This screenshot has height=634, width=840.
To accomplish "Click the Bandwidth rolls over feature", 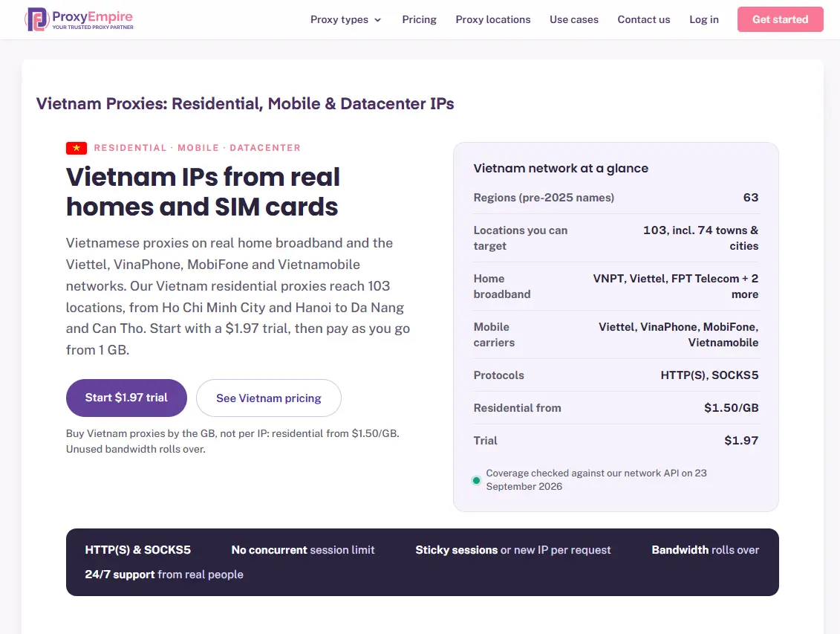I will [x=705, y=550].
